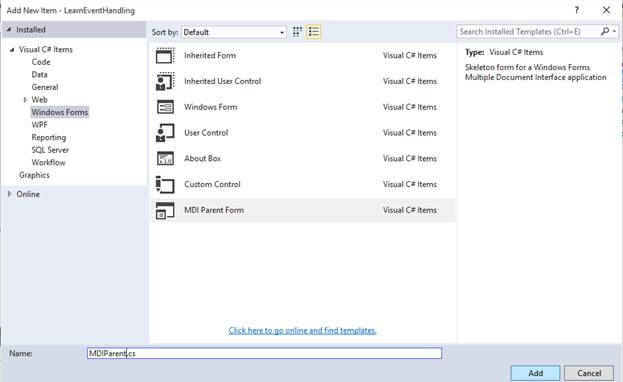Expand the Online section
This screenshot has width=623, height=382.
point(10,194)
